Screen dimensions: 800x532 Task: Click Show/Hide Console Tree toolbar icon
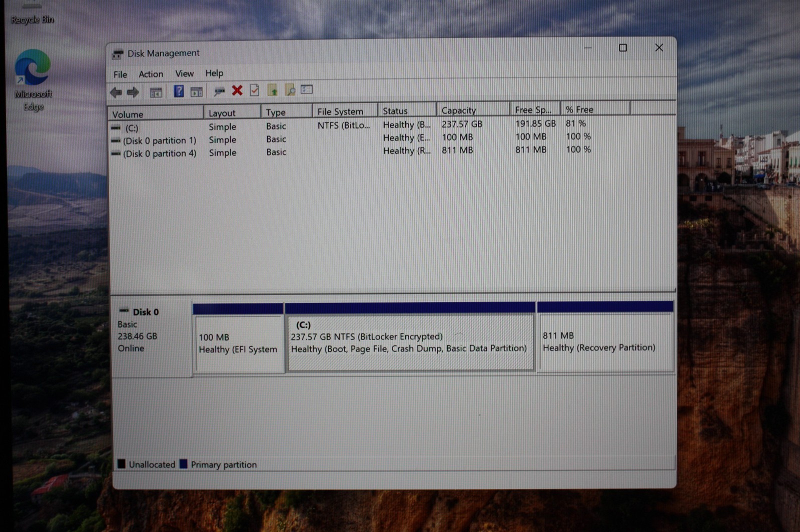[156, 92]
